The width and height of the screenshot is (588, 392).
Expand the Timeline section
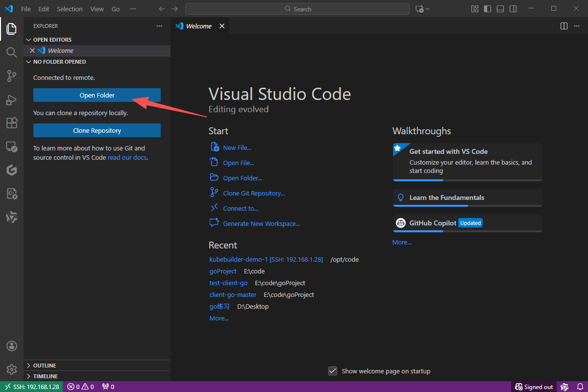(45, 376)
